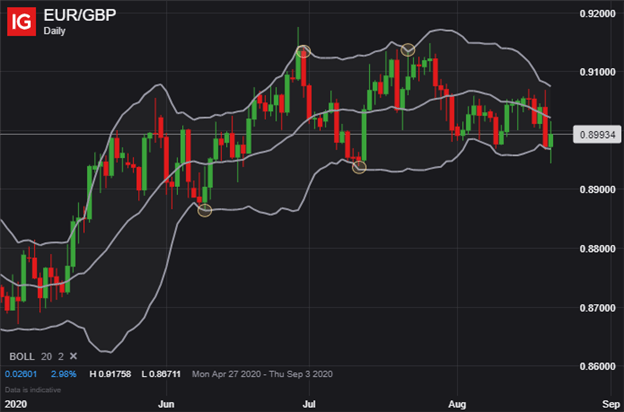This screenshot has height=412, width=624.
Task: Remove the BOLL indicator with the X
Action: pyautogui.click(x=73, y=356)
